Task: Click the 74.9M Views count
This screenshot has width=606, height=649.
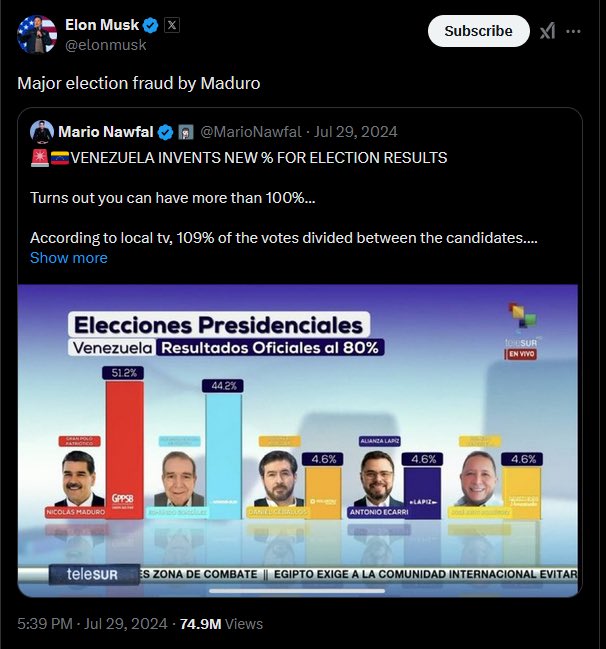Action: pos(221,624)
